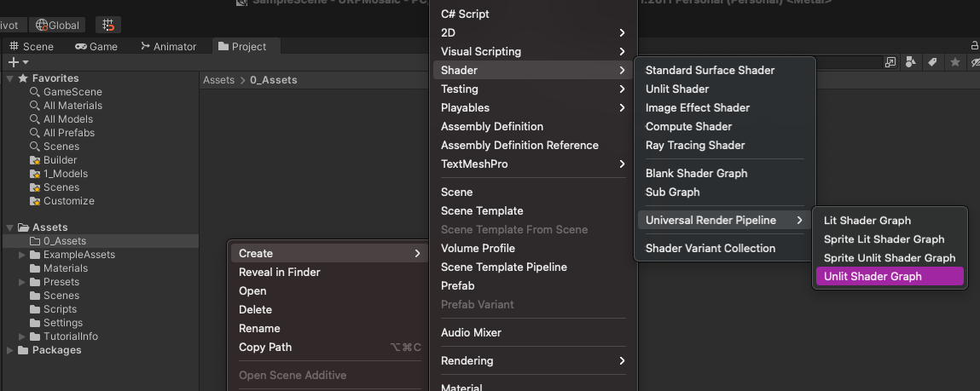The image size is (980, 391).
Task: Choose Reveal in Finder
Action: (329, 272)
